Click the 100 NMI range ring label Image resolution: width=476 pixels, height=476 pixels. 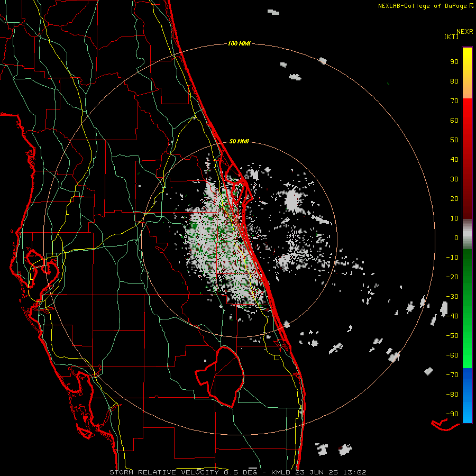(239, 43)
